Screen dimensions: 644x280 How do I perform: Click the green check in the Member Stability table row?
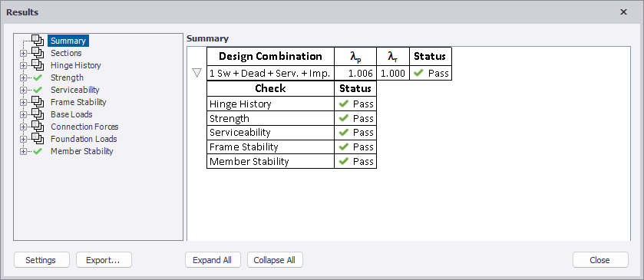(x=343, y=161)
